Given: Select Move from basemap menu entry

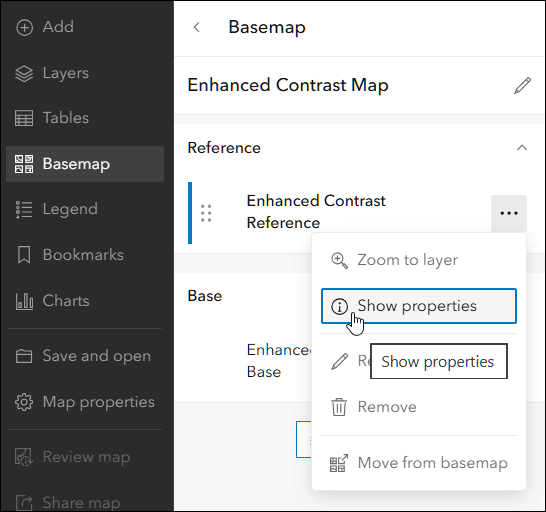Looking at the screenshot, I should pyautogui.click(x=419, y=463).
